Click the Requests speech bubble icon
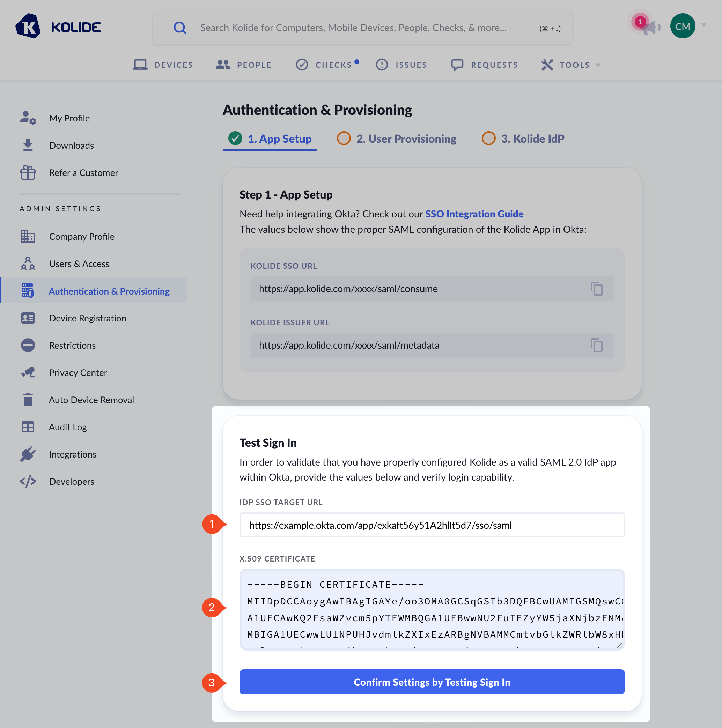Image resolution: width=722 pixels, height=728 pixels. tap(457, 65)
